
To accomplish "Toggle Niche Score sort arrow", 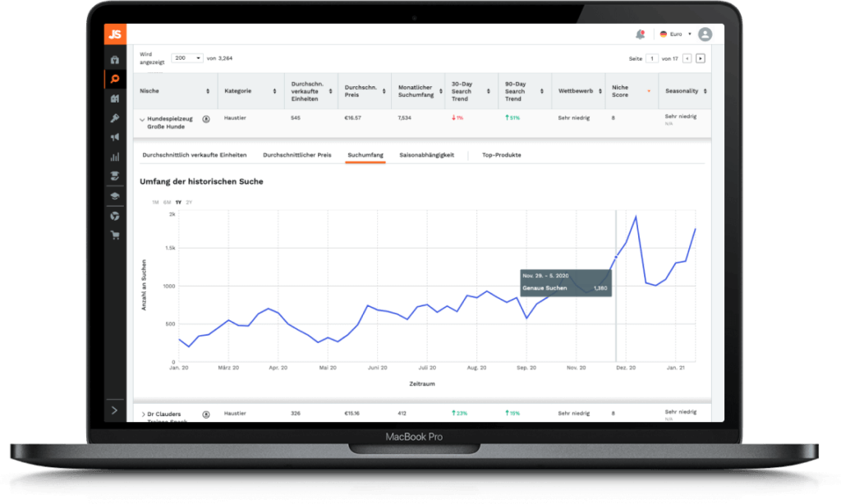I will pyautogui.click(x=649, y=91).
